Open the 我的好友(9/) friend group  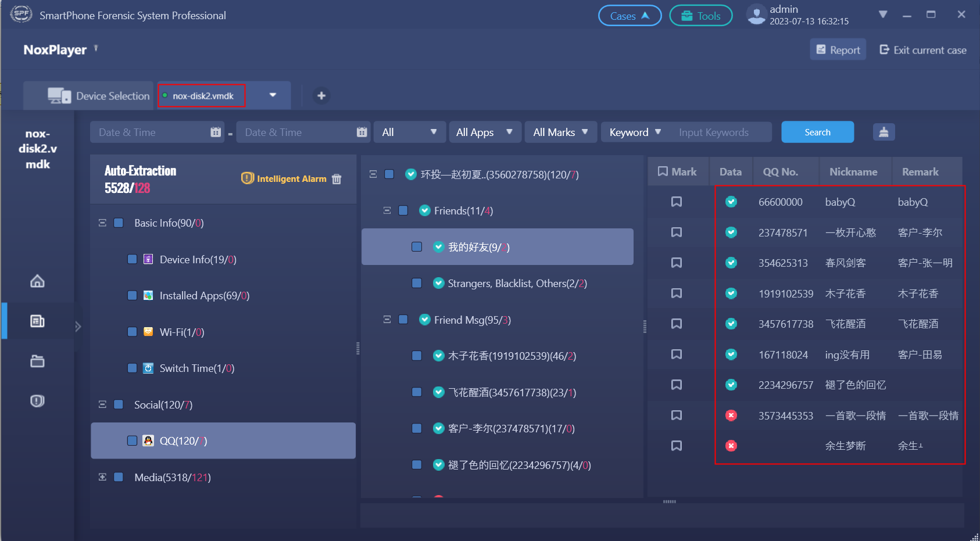498,247
